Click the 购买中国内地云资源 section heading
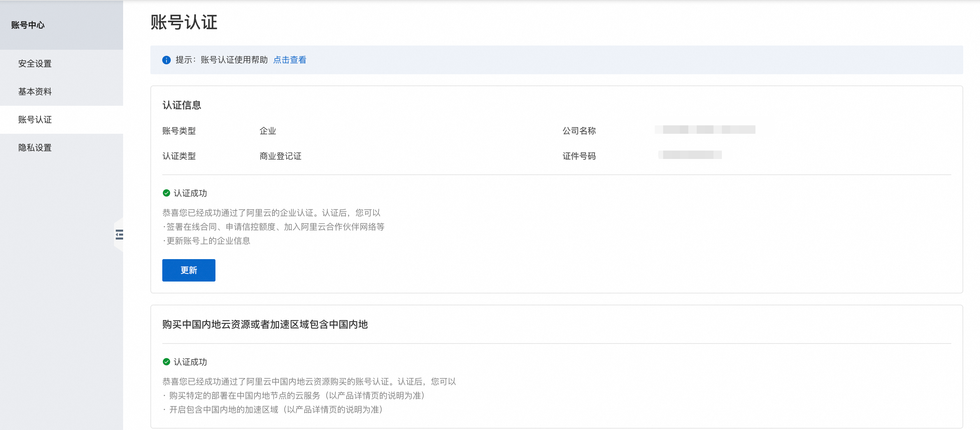Viewport: 980px width, 430px height. point(265,325)
